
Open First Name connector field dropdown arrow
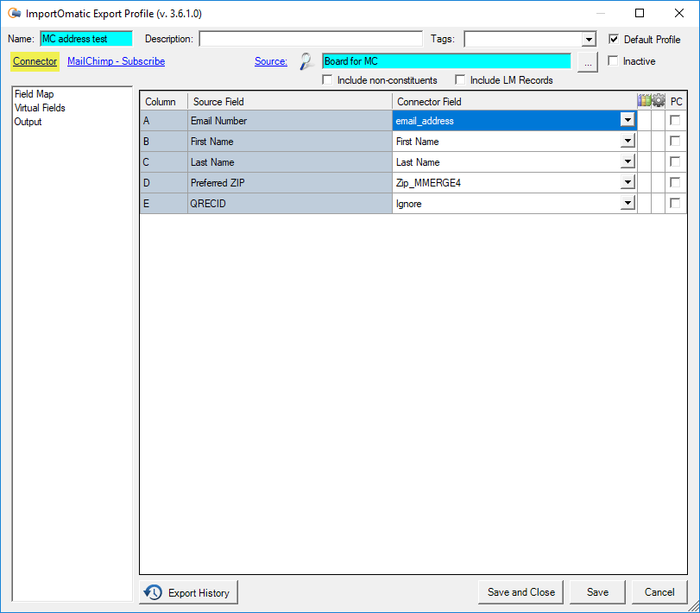click(627, 141)
